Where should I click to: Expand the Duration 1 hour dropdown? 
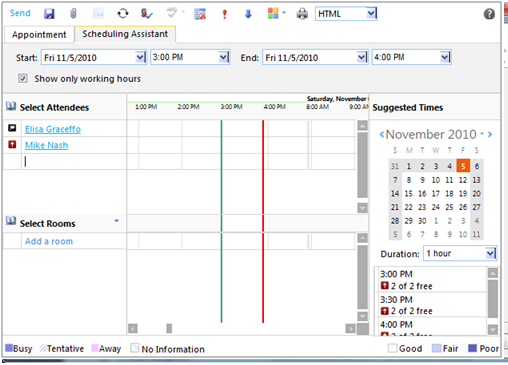tap(490, 254)
